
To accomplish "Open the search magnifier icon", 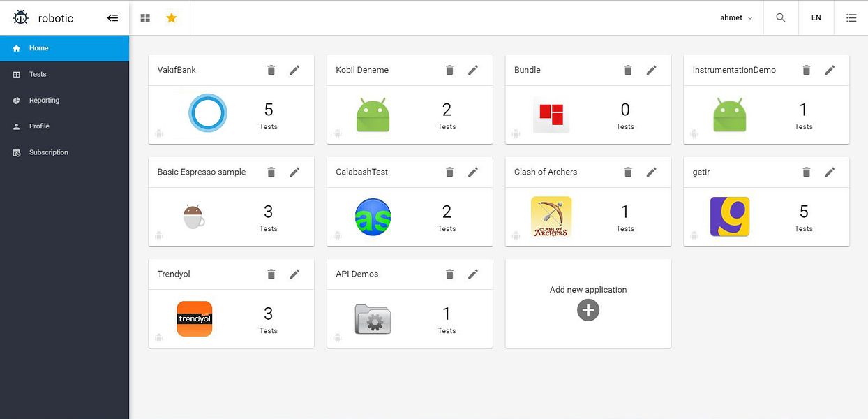I will (x=781, y=18).
